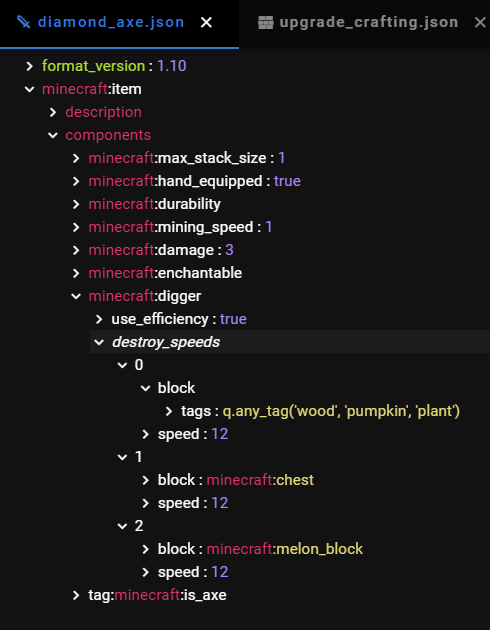Image resolution: width=490 pixels, height=630 pixels.
Task: Select the minecraft:enchantable entry
Action: coord(165,273)
